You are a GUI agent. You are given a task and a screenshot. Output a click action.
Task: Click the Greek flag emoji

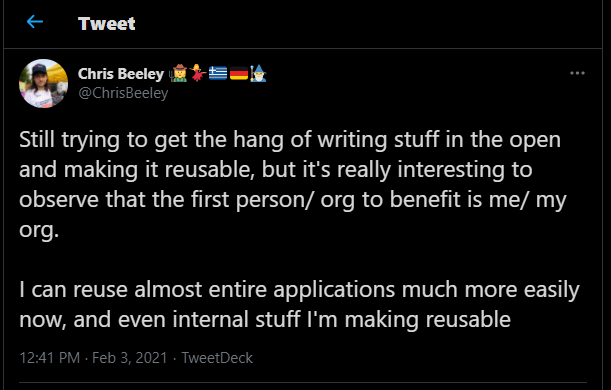pyautogui.click(x=218, y=73)
